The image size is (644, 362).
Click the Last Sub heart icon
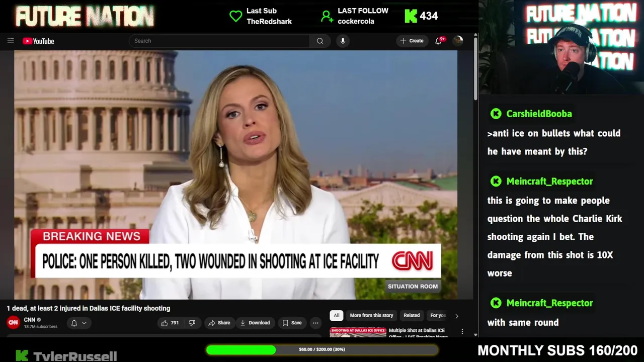tap(235, 16)
